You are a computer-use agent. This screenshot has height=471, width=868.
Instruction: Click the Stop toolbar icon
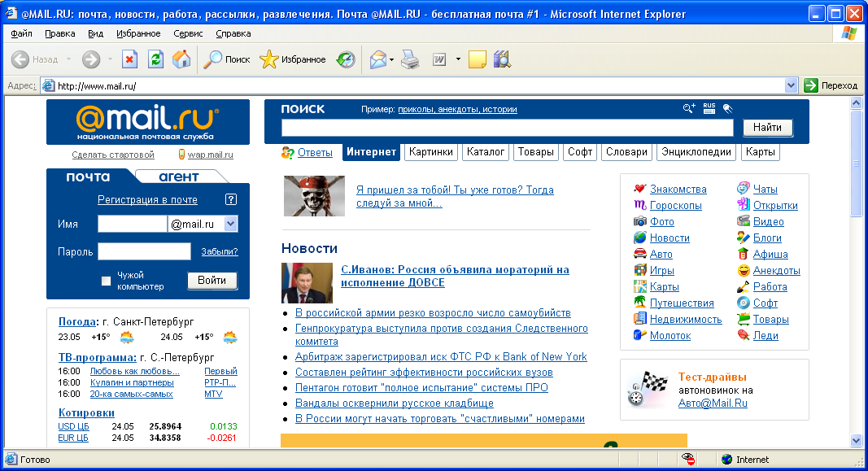[129, 59]
